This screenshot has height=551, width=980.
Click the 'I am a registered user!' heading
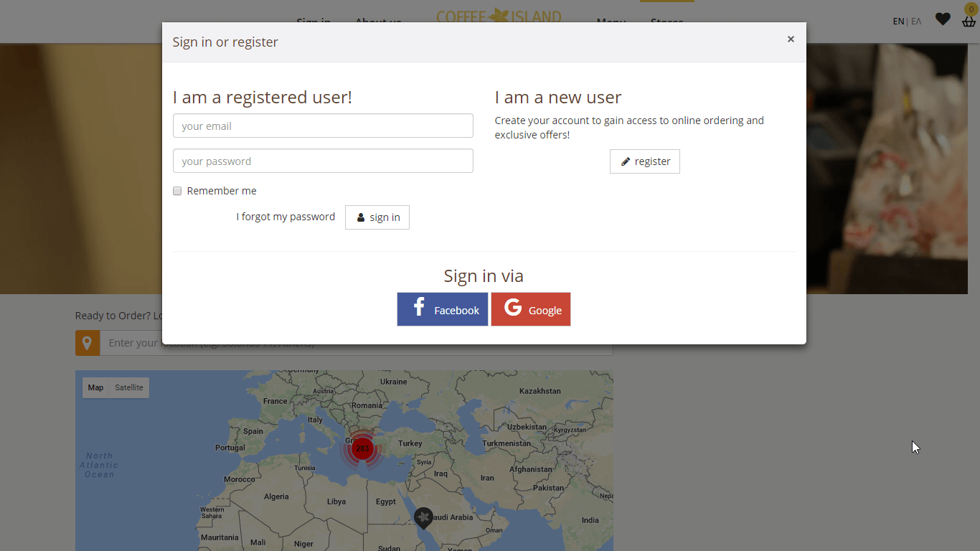[x=263, y=97]
